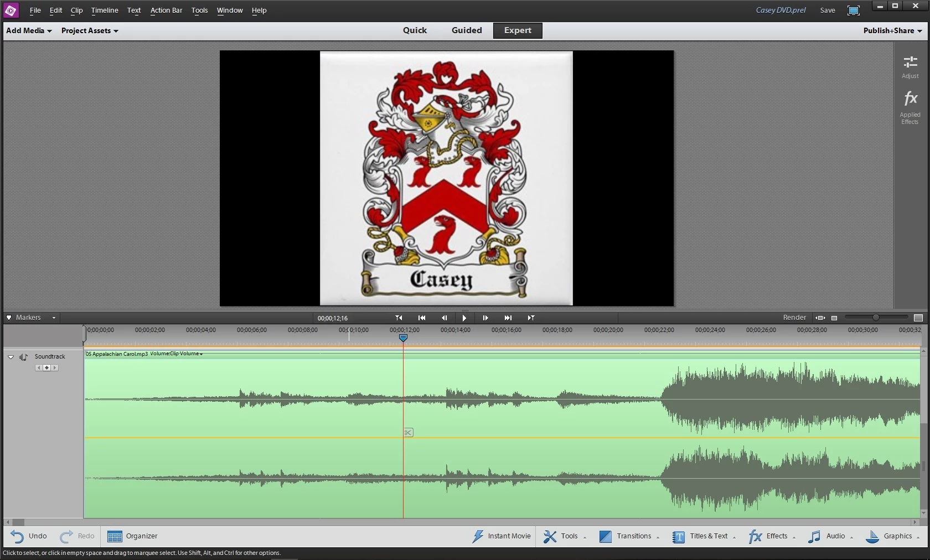The image size is (930, 560).
Task: Open the Adjust panel
Action: [x=910, y=67]
